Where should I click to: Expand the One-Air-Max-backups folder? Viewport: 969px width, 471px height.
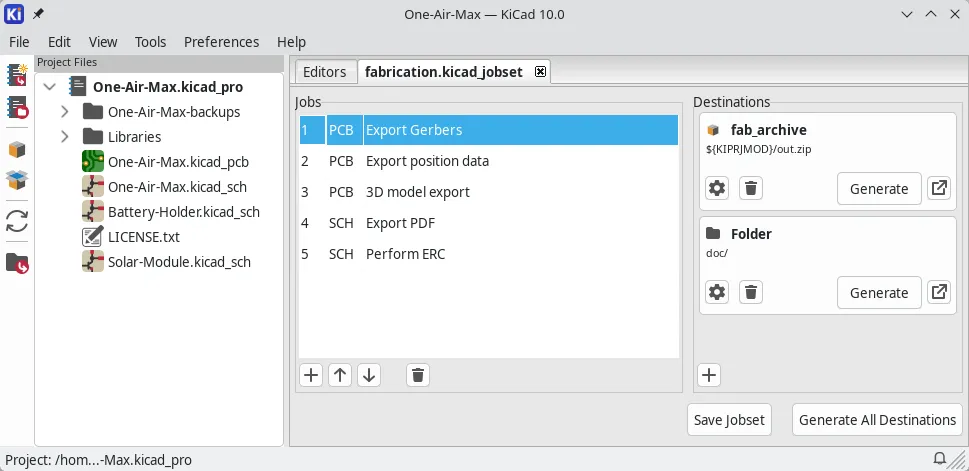pyautogui.click(x=65, y=112)
